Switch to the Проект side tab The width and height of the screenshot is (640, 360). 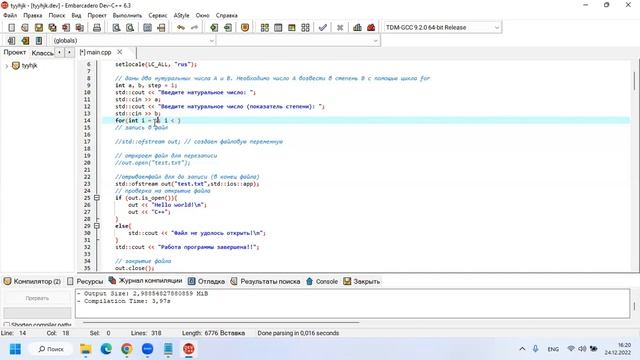point(15,52)
